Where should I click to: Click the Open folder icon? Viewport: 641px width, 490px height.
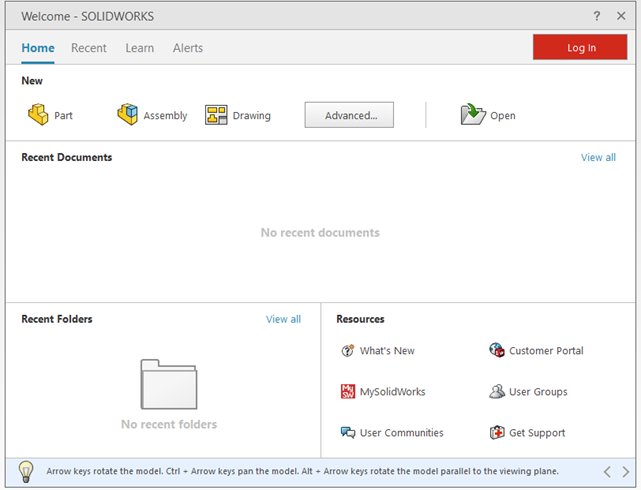[x=473, y=114]
